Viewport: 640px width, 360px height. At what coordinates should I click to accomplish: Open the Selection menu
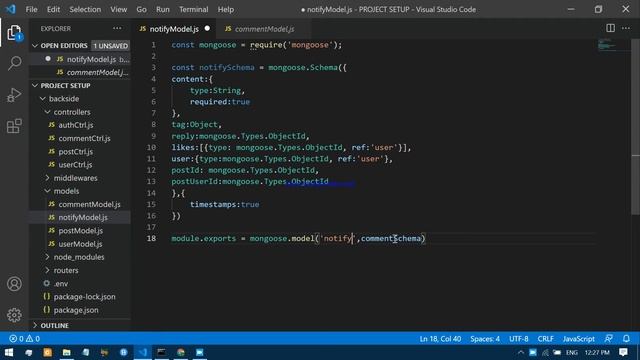(85, 9)
